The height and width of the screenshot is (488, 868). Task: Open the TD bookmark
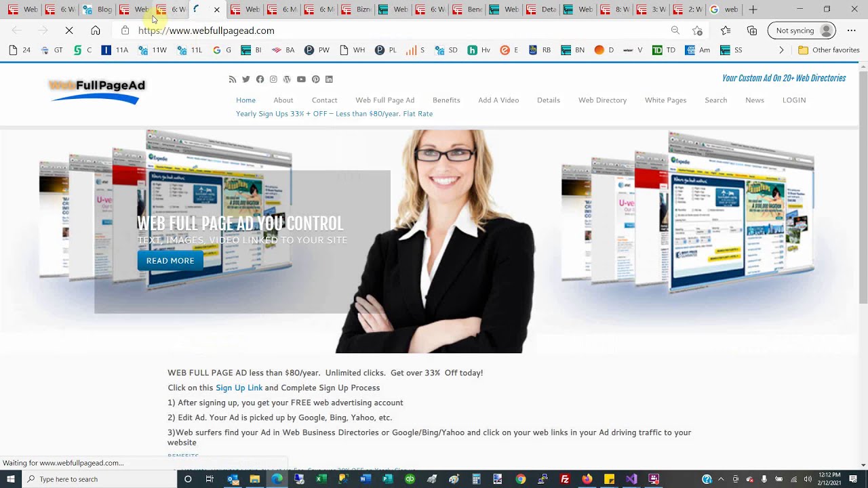664,50
